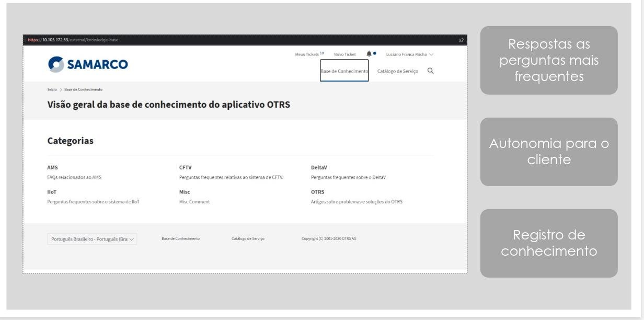Open Catálogo de Serviço in header

398,71
